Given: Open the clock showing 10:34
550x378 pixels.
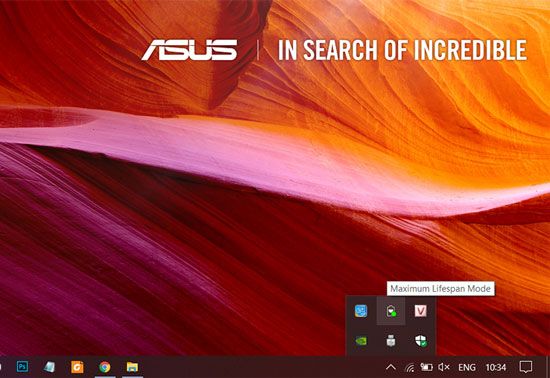Looking at the screenshot, I should [496, 367].
